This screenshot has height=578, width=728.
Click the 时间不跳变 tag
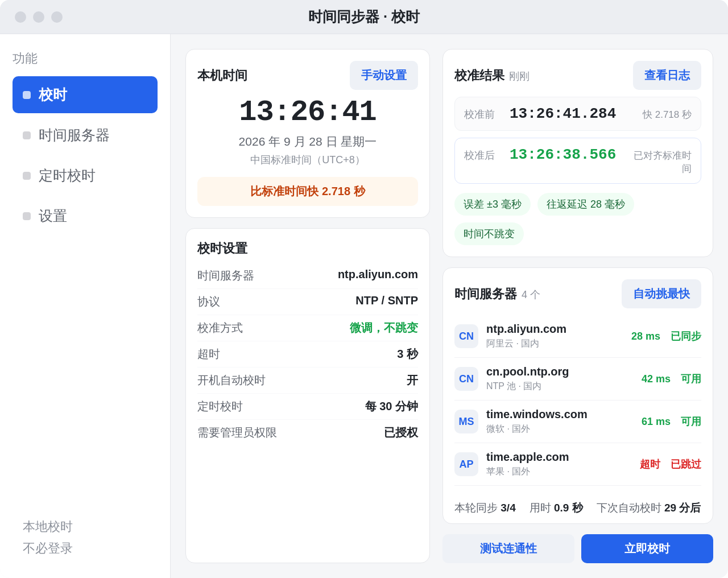[489, 234]
